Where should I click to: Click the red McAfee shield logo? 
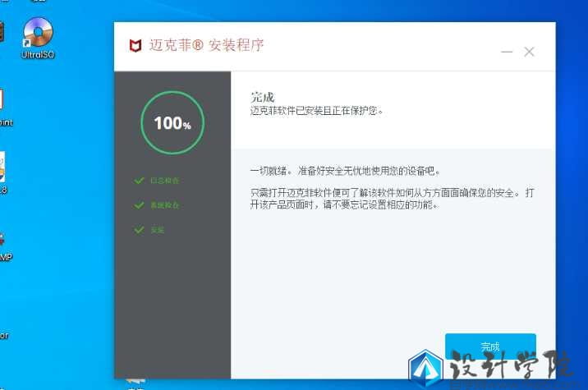click(136, 45)
